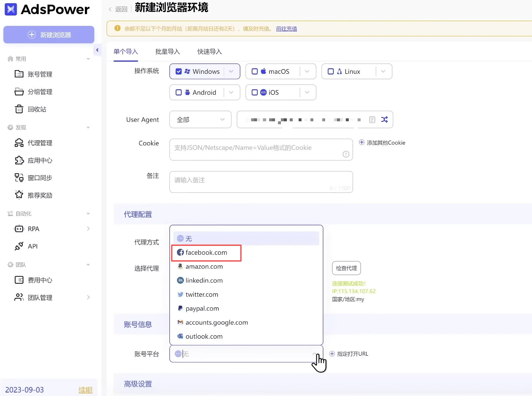Enable the Android operating system option
This screenshot has height=396, width=532.
179,92
